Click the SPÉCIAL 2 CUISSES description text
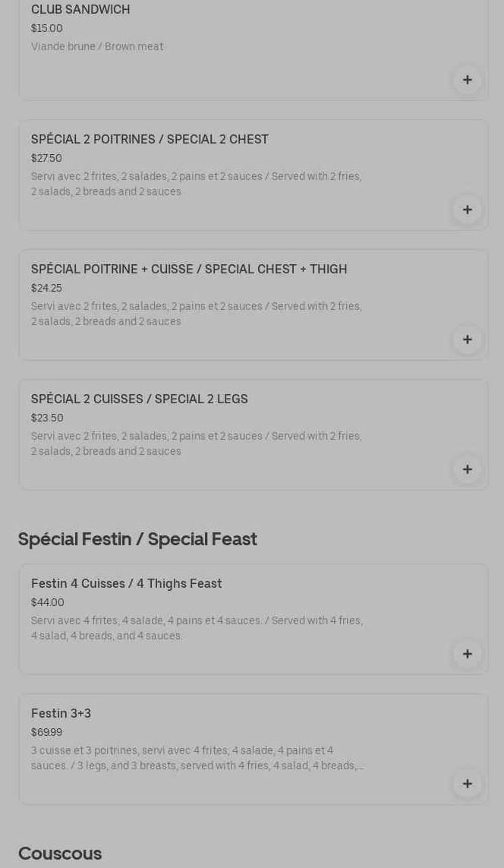 (x=197, y=443)
